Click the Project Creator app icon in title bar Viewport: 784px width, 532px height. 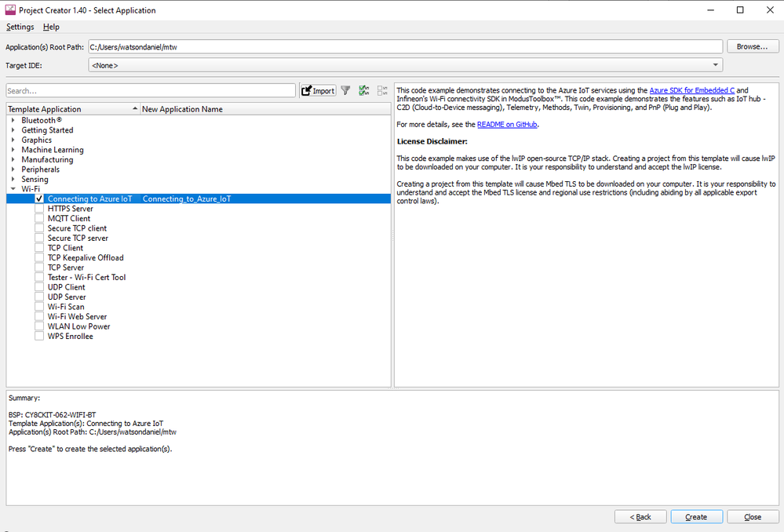(9, 10)
